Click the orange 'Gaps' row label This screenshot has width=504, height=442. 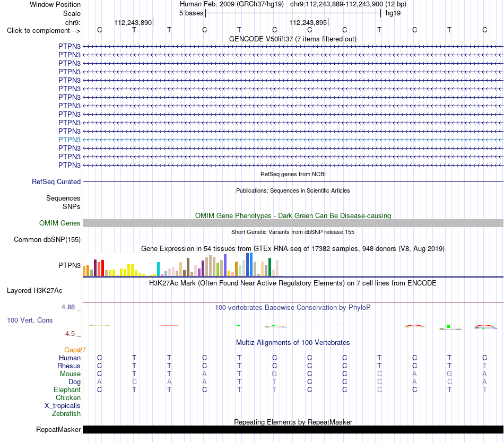click(x=72, y=350)
